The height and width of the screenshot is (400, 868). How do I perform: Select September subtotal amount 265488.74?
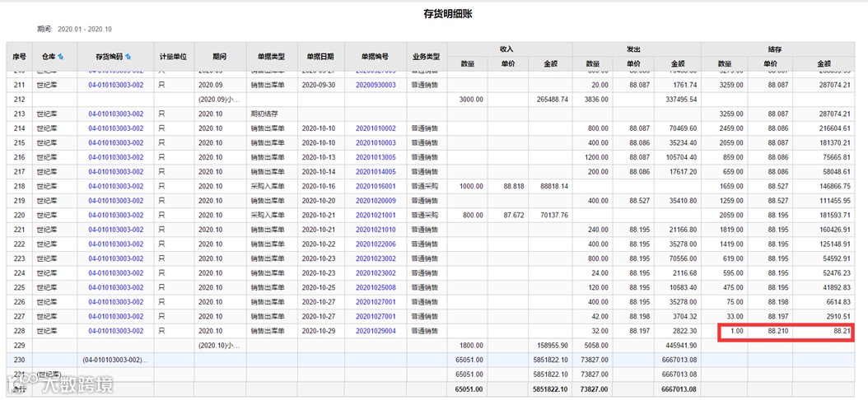pos(551,100)
